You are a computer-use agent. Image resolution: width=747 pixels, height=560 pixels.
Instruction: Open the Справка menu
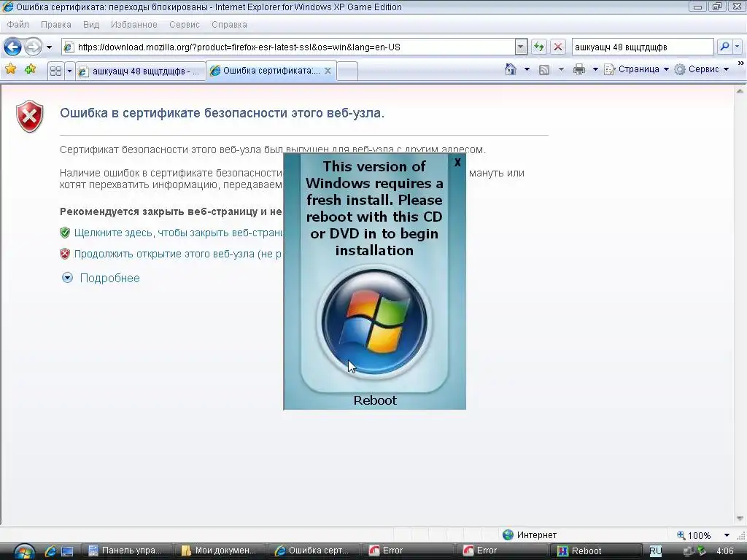point(229,24)
